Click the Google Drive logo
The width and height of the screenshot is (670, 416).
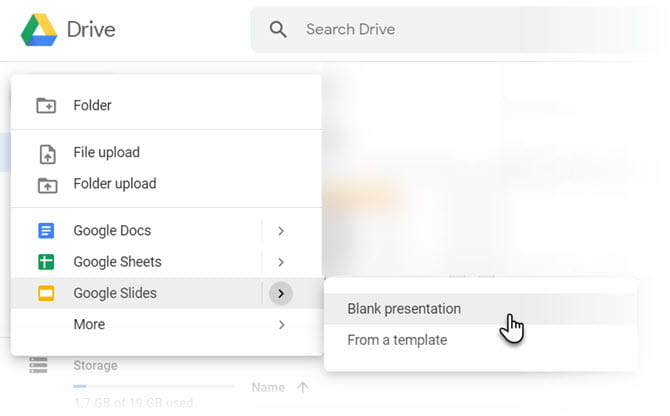click(x=39, y=29)
